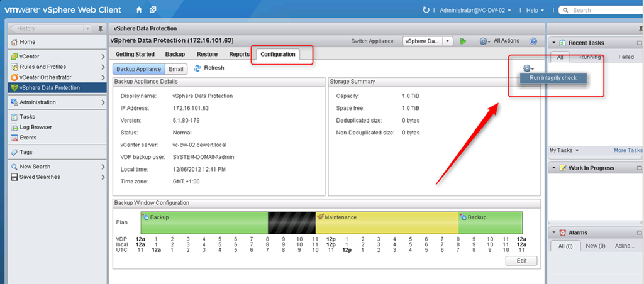
Task: Click blackout window block in plan
Action: [292, 222]
